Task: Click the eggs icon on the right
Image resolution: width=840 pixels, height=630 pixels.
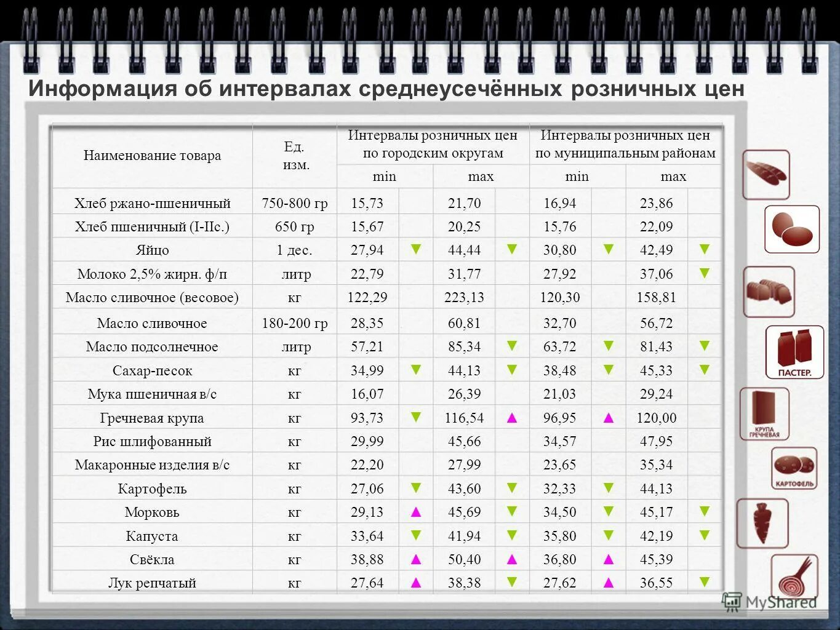Action: [x=792, y=229]
